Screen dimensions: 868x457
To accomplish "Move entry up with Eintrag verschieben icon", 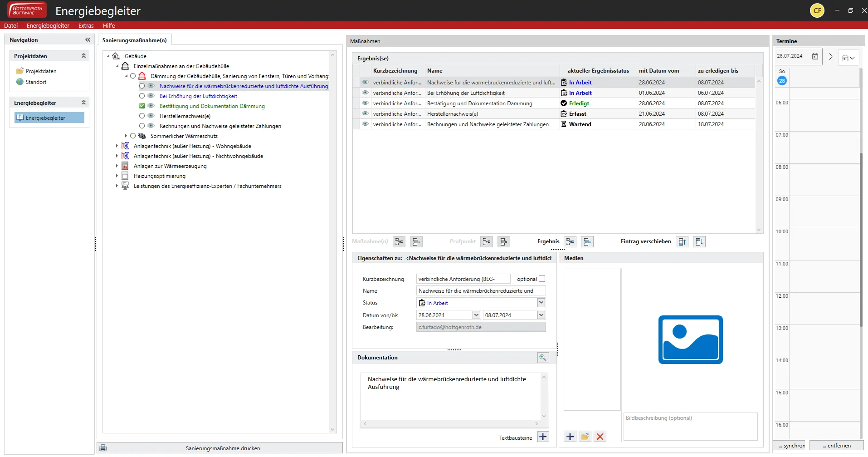I will click(682, 242).
